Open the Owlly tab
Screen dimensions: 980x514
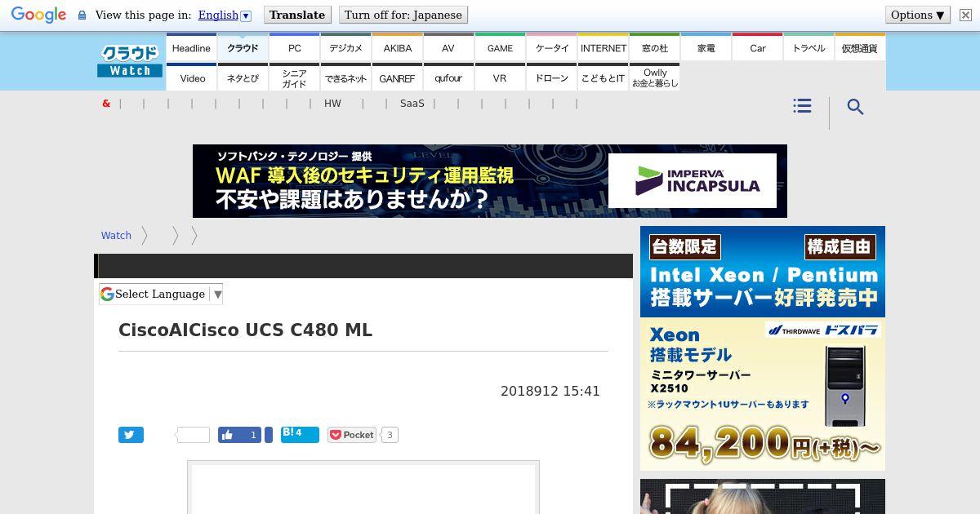pyautogui.click(x=655, y=78)
